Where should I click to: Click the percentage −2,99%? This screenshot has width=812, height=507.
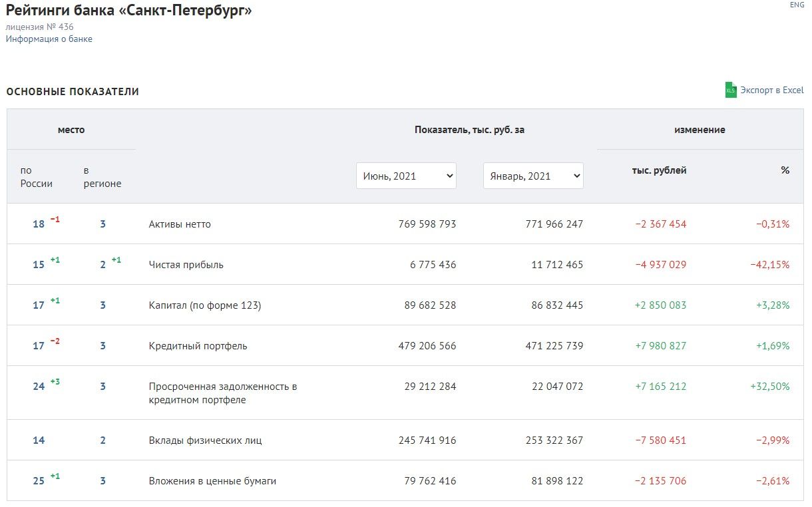(x=773, y=440)
